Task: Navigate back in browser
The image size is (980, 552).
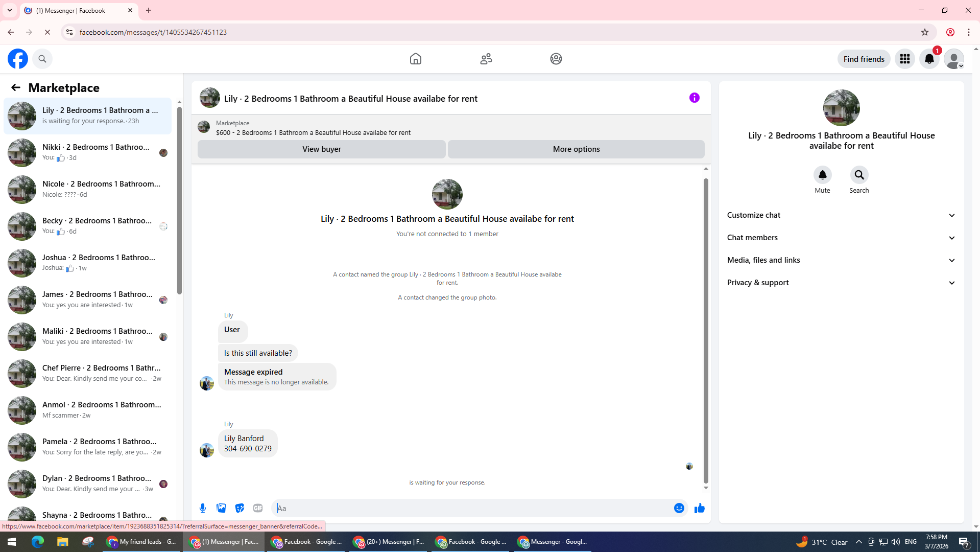Action: pos(11,32)
